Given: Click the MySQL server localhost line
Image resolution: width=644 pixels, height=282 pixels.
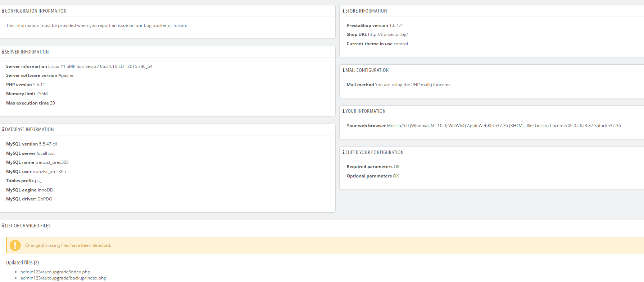Looking at the screenshot, I should (x=31, y=153).
